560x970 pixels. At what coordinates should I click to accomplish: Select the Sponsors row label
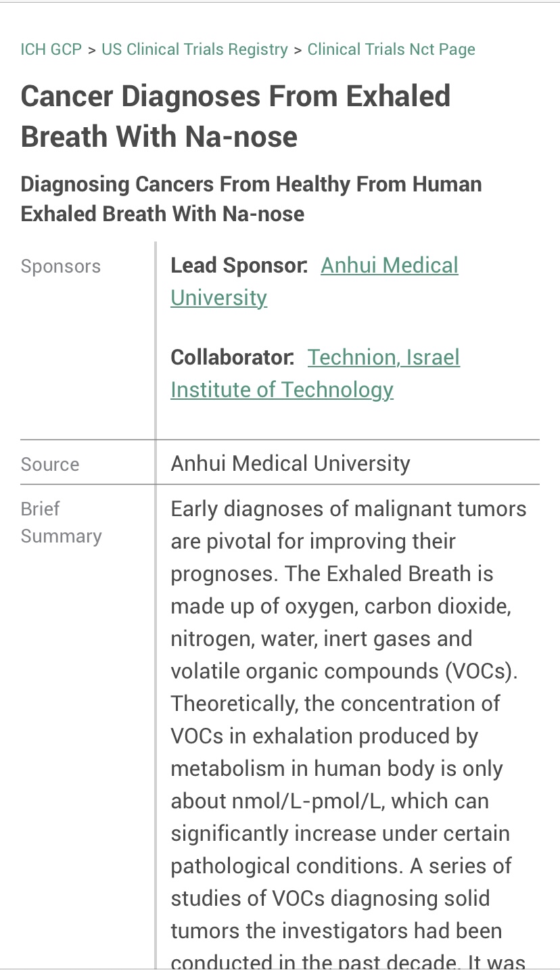(61, 267)
